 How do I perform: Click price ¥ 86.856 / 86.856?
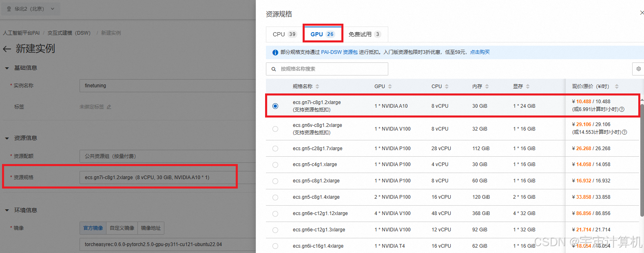(x=591, y=213)
